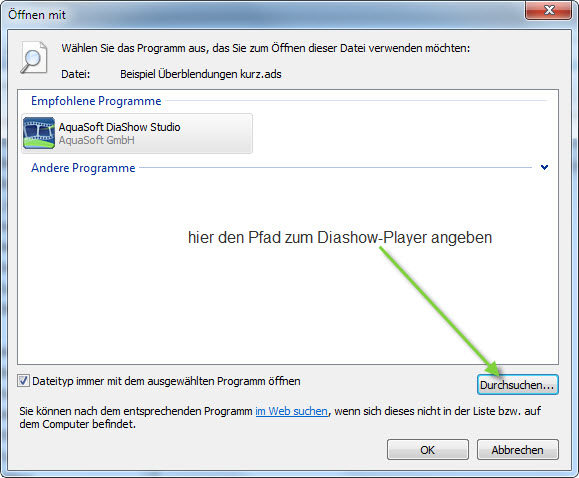Uncheck Dateityp immer mit dem ausgewählten Programm öffnen

[23, 380]
